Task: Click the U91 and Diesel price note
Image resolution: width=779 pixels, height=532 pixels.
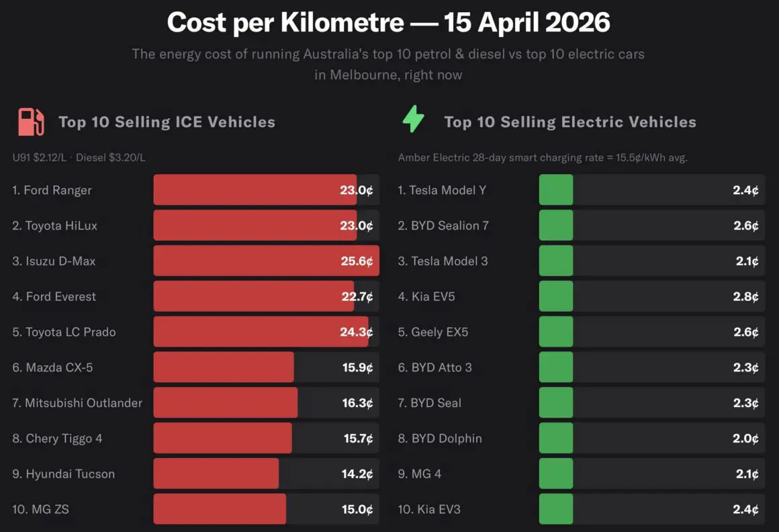Action: click(79, 158)
